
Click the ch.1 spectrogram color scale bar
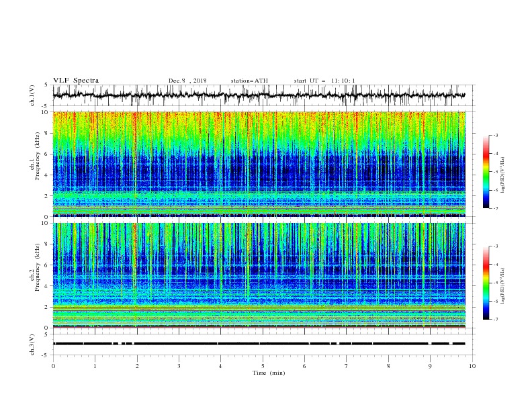[x=486, y=172]
